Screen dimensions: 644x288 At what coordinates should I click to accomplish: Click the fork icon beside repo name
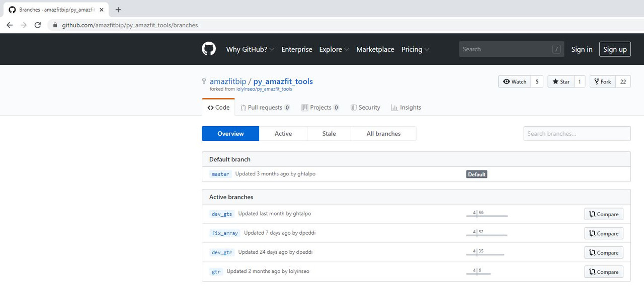[204, 81]
